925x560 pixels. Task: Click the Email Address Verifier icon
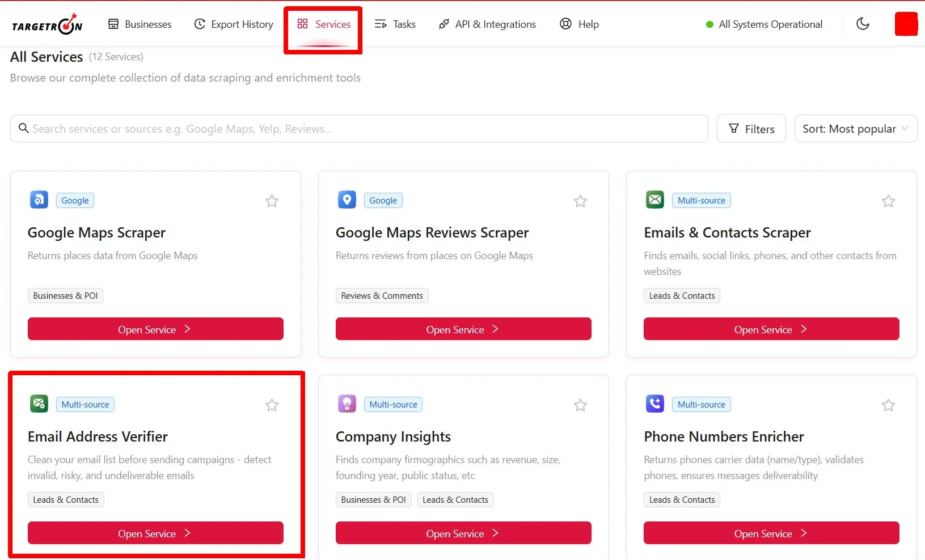tap(39, 404)
